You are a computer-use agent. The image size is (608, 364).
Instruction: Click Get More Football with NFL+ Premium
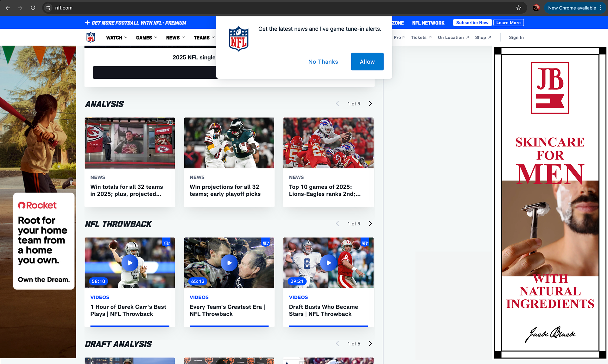tap(139, 23)
